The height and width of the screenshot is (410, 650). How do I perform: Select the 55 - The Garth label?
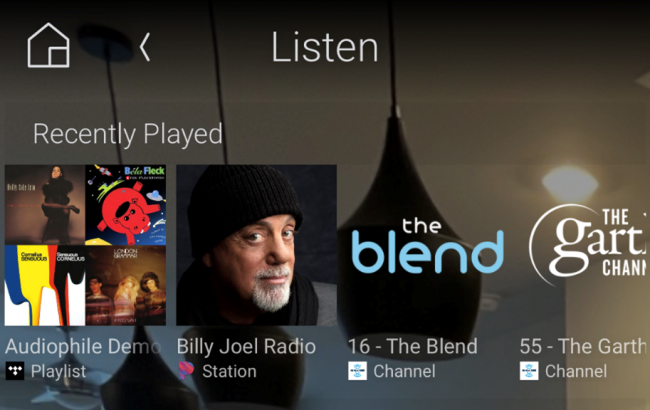pyautogui.click(x=583, y=347)
